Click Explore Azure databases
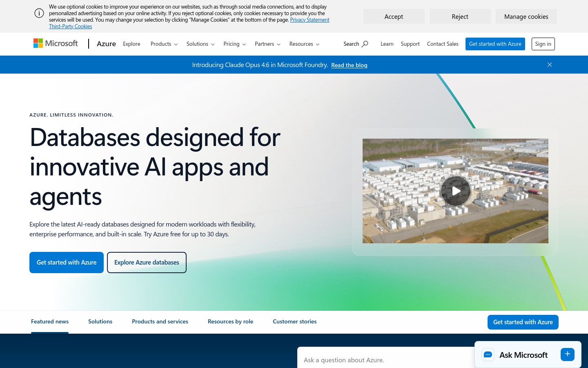 coord(147,262)
